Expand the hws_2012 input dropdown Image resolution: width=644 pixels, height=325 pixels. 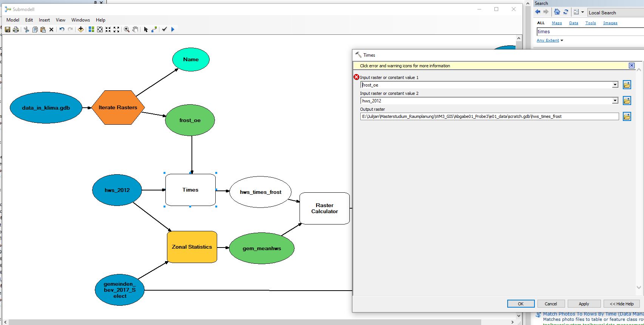point(615,101)
